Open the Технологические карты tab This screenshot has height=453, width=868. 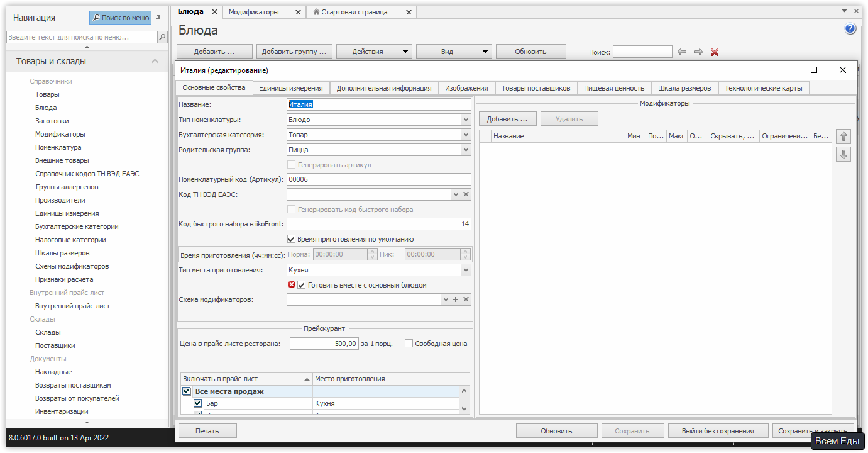[764, 88]
